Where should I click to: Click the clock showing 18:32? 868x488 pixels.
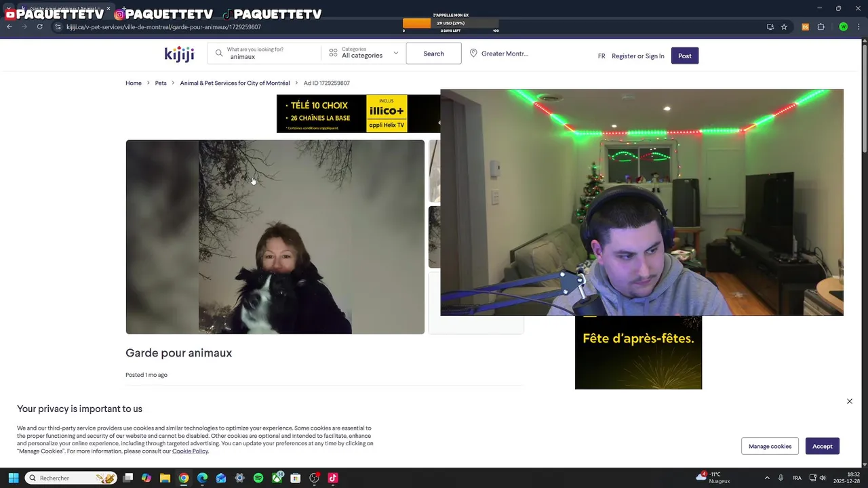tap(847, 478)
